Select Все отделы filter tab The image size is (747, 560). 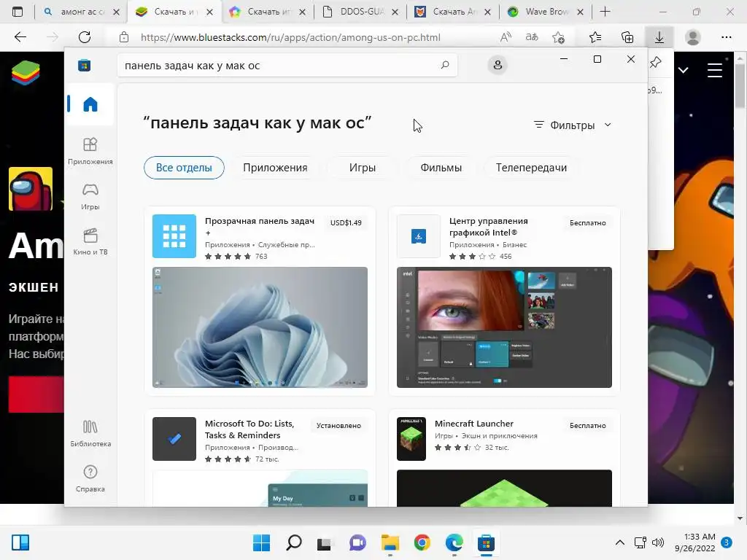pos(184,168)
